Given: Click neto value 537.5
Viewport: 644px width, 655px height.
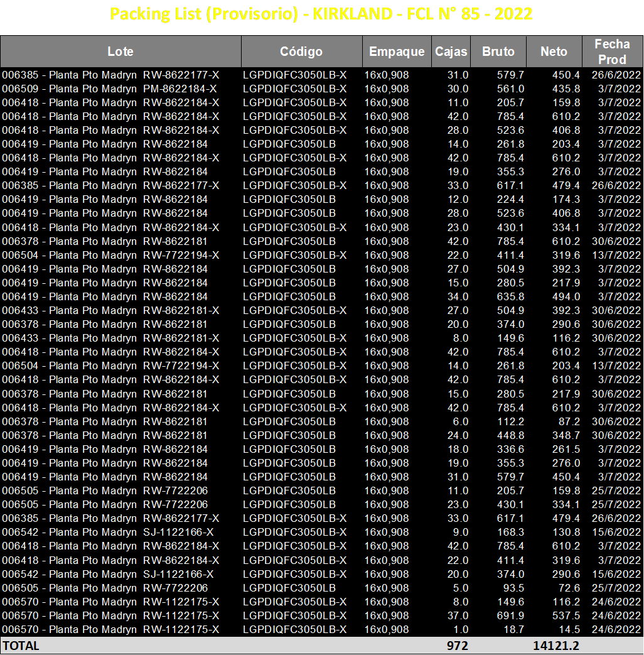Looking at the screenshot, I should [x=566, y=615].
